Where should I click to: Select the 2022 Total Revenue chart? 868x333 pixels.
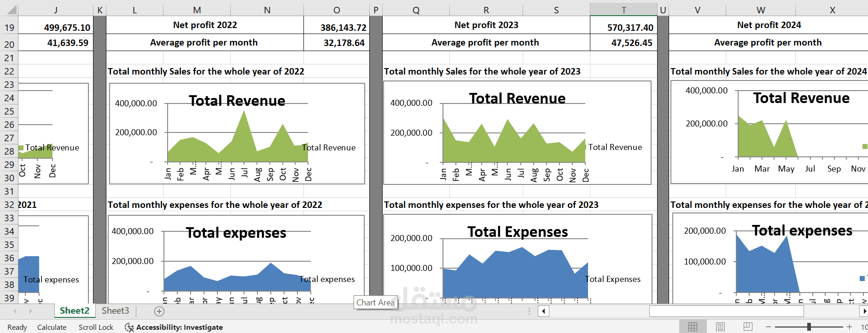[237, 133]
